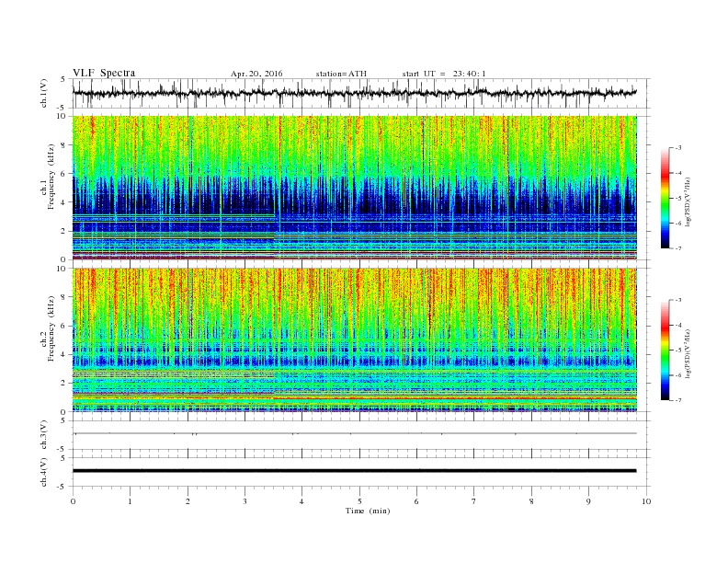Click the ch.2 spectrogram color scale bar

(665, 350)
